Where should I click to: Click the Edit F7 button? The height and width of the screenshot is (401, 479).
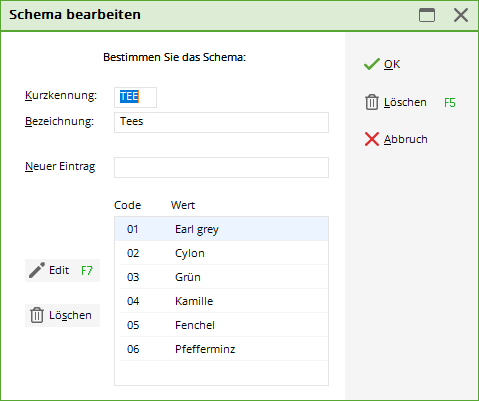tap(62, 270)
